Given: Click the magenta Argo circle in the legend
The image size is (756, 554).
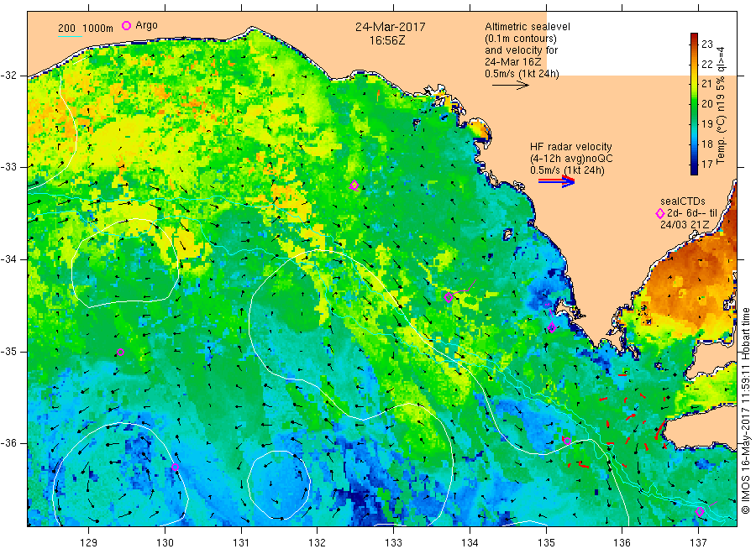Looking at the screenshot, I should pyautogui.click(x=126, y=25).
